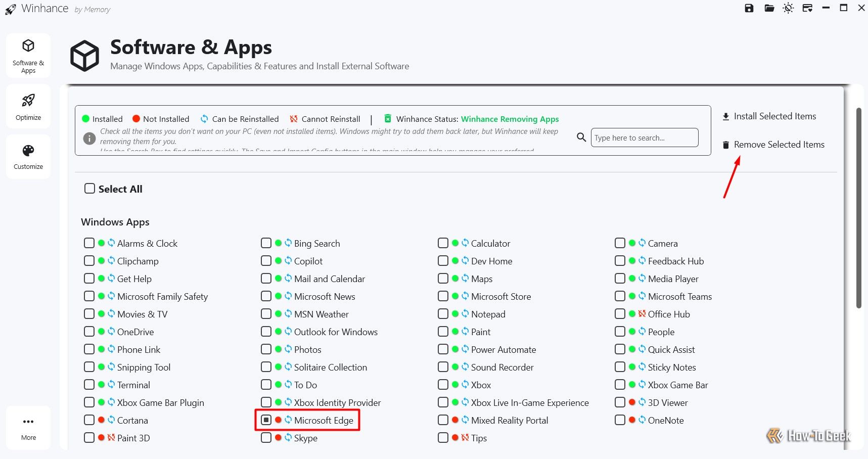The image size is (868, 459).
Task: Click the Winhance rocket logo icon
Action: point(10,9)
